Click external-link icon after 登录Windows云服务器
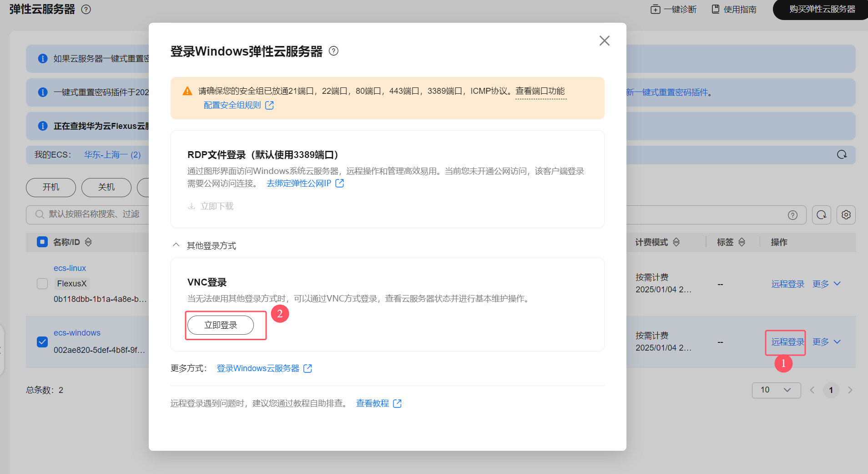 308,368
